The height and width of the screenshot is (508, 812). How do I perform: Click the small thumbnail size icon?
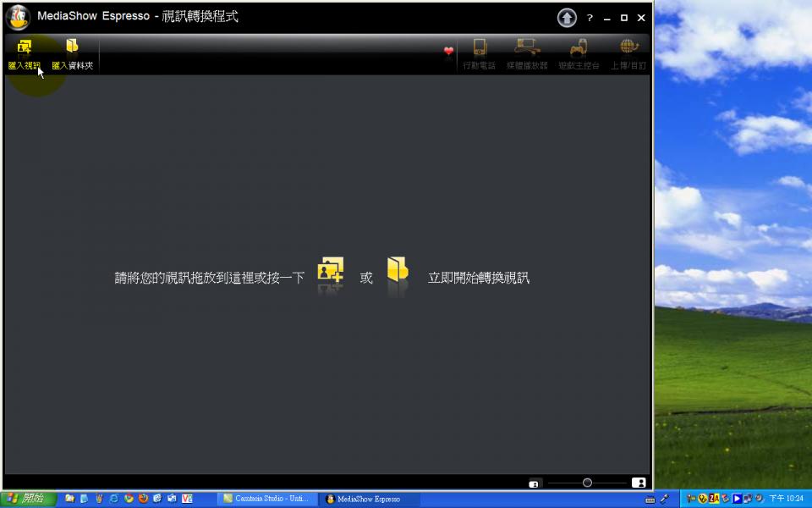[534, 483]
